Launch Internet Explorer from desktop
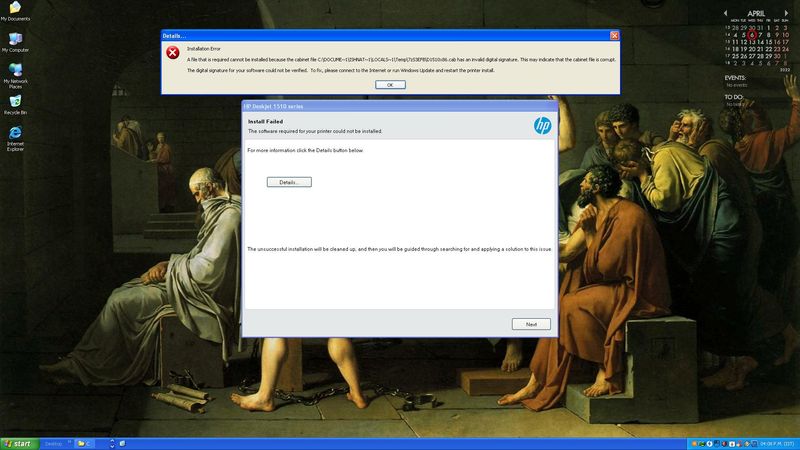Image resolution: width=800 pixels, height=450 pixels. (15, 134)
